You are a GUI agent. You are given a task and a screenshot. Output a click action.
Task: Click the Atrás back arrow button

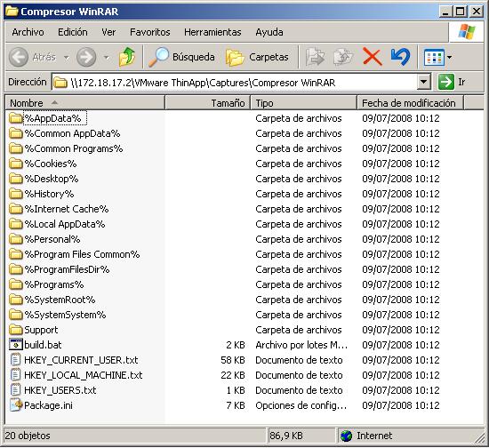(19, 57)
